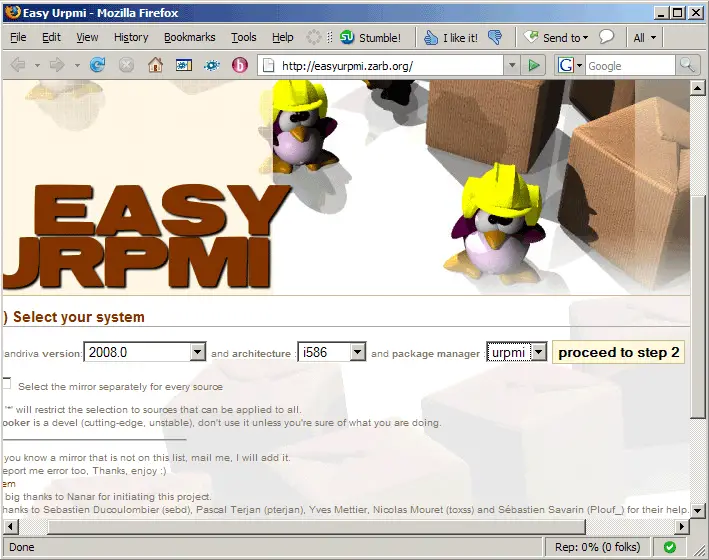Click the horizontal scrollbar thumb

tap(316, 527)
